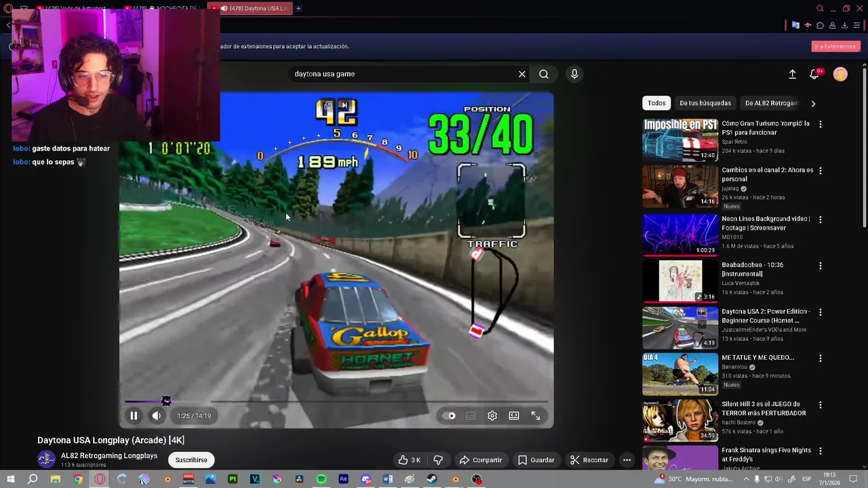Open the video player settings gear
This screenshot has height=488, width=868.
tap(492, 415)
